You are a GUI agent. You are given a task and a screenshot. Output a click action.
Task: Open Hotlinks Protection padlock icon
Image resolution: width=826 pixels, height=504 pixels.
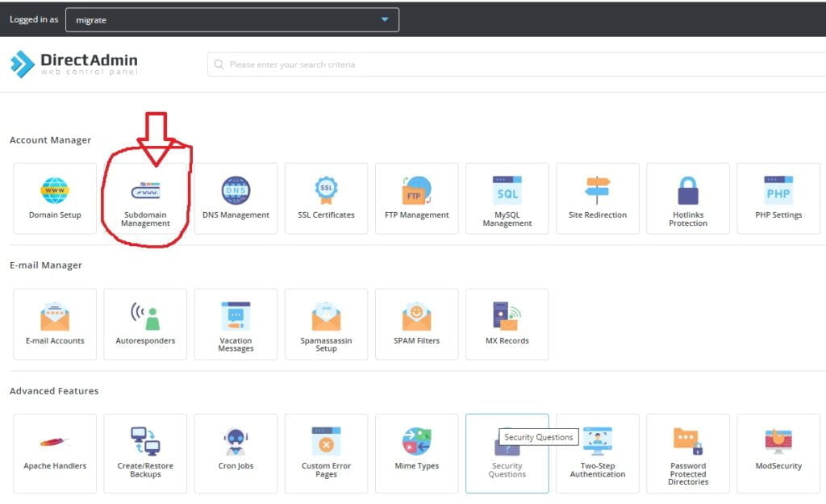pos(688,190)
